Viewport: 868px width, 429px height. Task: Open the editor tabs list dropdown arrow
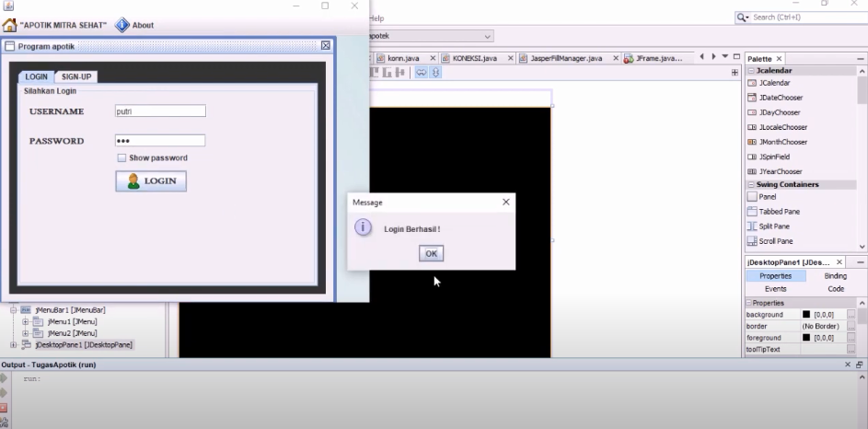[724, 56]
